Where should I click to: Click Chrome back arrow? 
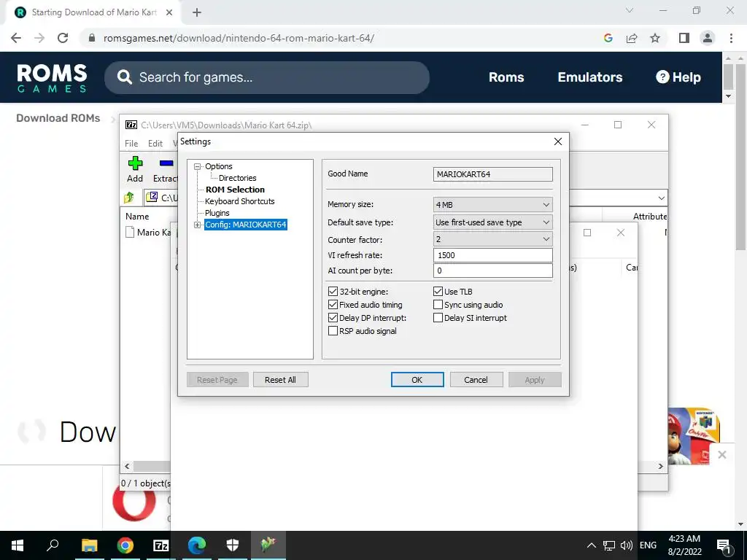16,38
